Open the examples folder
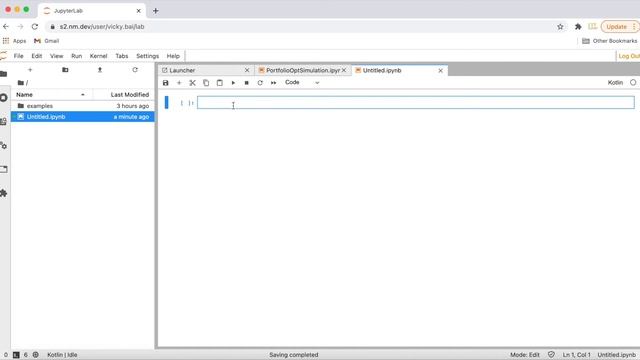Viewport: 640px width, 360px height. tap(82, 106)
